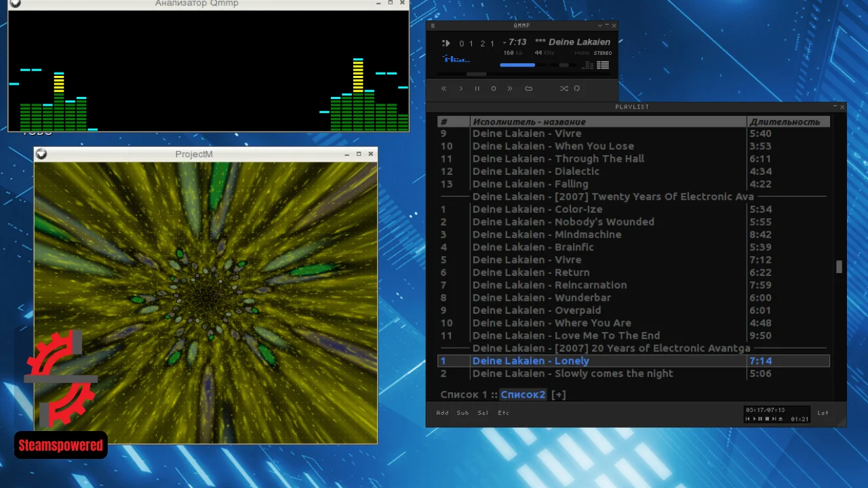Screen dimensions: 868x488
Task: Click mini next button in playlist footer
Action: [774, 419]
